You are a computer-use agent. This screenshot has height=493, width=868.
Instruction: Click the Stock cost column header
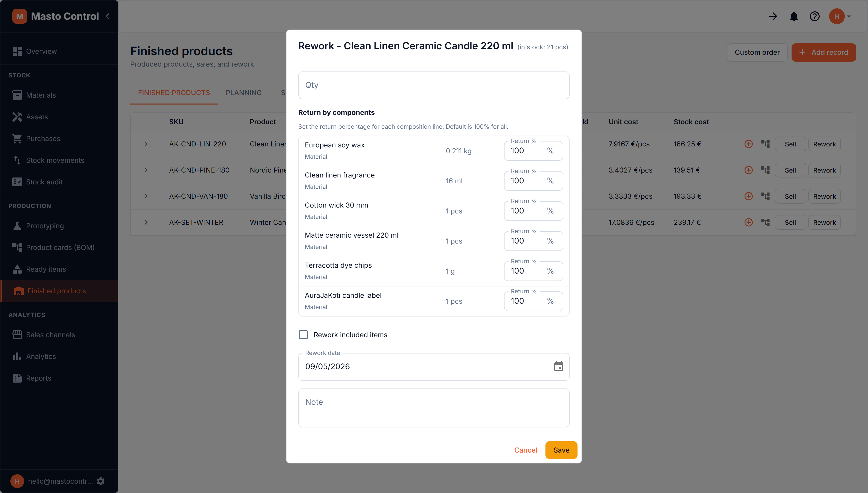(691, 122)
